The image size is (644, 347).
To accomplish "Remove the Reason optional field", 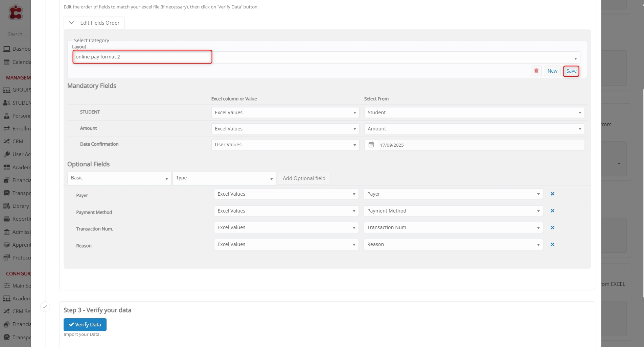I will click(x=552, y=245).
